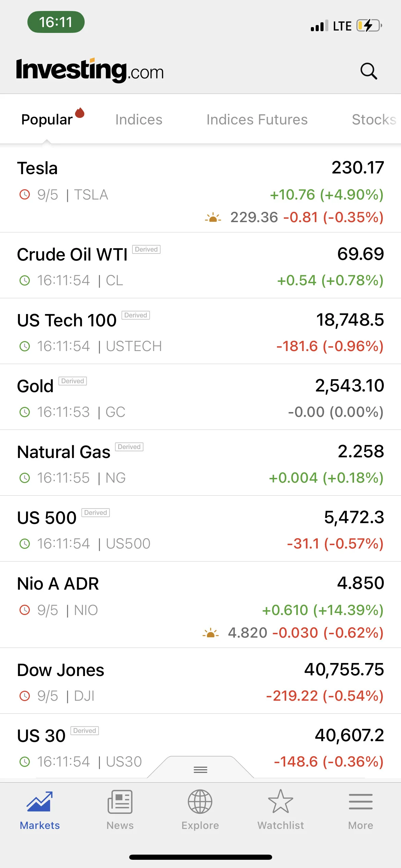Tap the Investing.com logo
The width and height of the screenshot is (401, 868).
coord(90,70)
